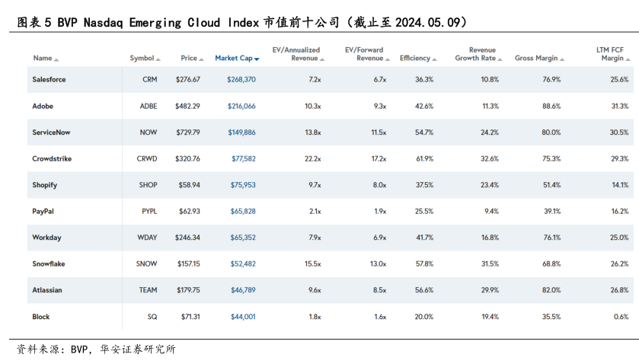Click the sort arrow next to Gross Margin
Screen dimensions: 639x364
click(564, 59)
